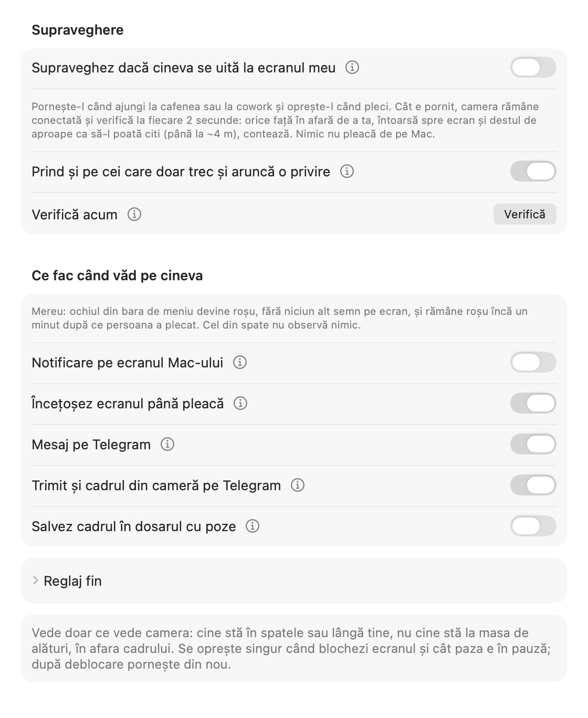This screenshot has height=718, width=588.
Task: Expand the 'Reglaj fin' section chevron
Action: [x=36, y=580]
